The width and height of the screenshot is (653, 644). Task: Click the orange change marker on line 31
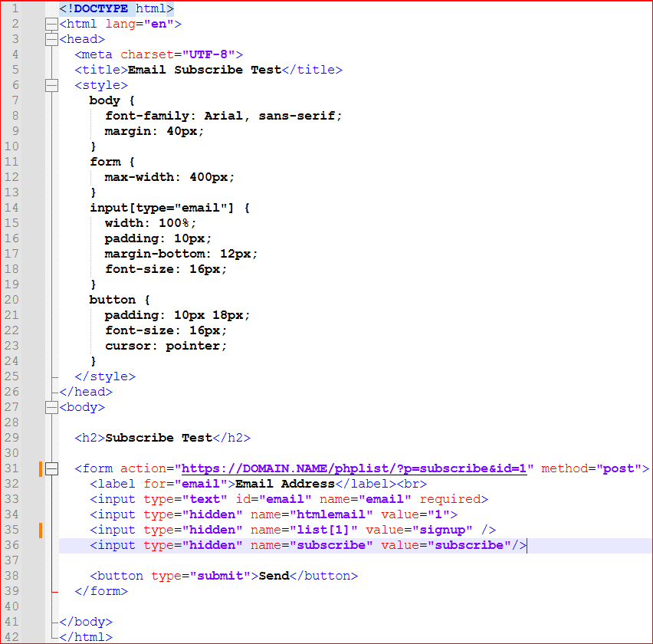pyautogui.click(x=40, y=468)
